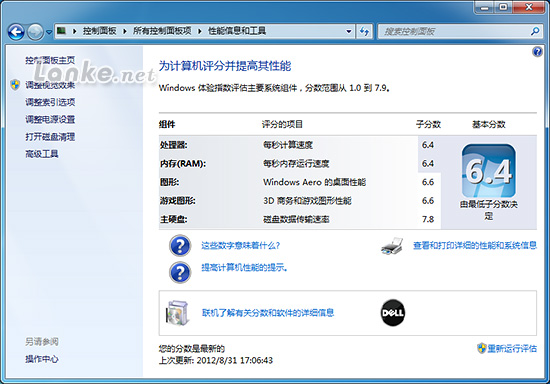Open 打开磁盘清理 link
This screenshot has width=550, height=384.
(x=50, y=136)
